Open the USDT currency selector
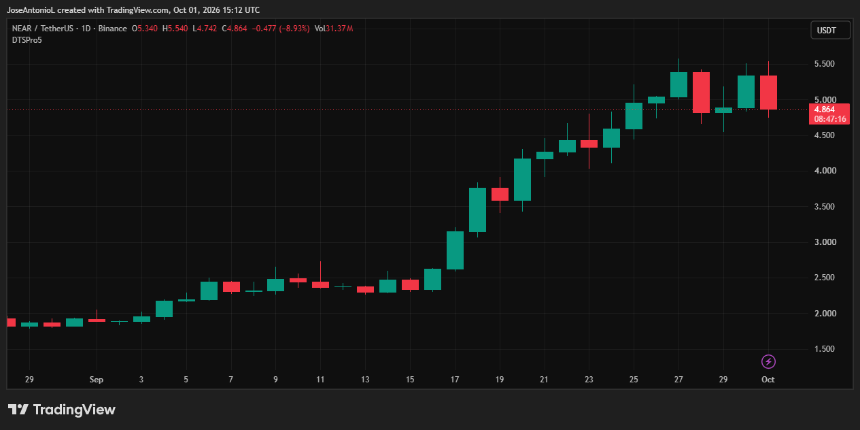 point(830,30)
